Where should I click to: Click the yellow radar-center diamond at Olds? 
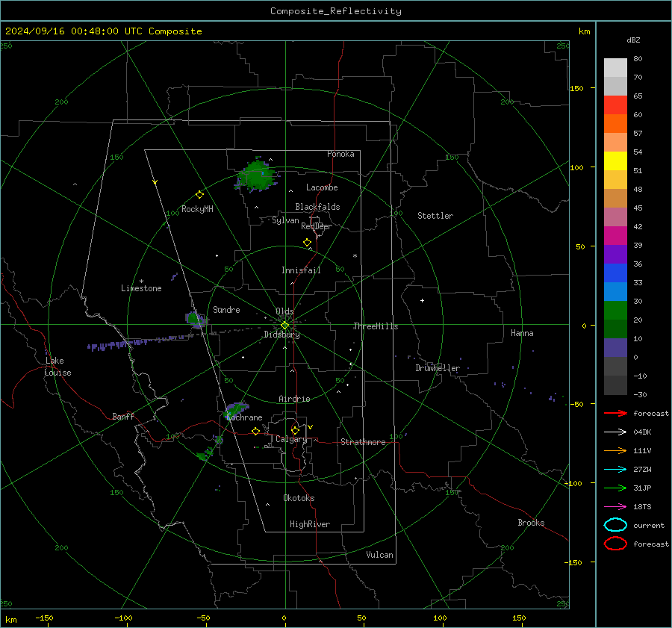coord(284,326)
